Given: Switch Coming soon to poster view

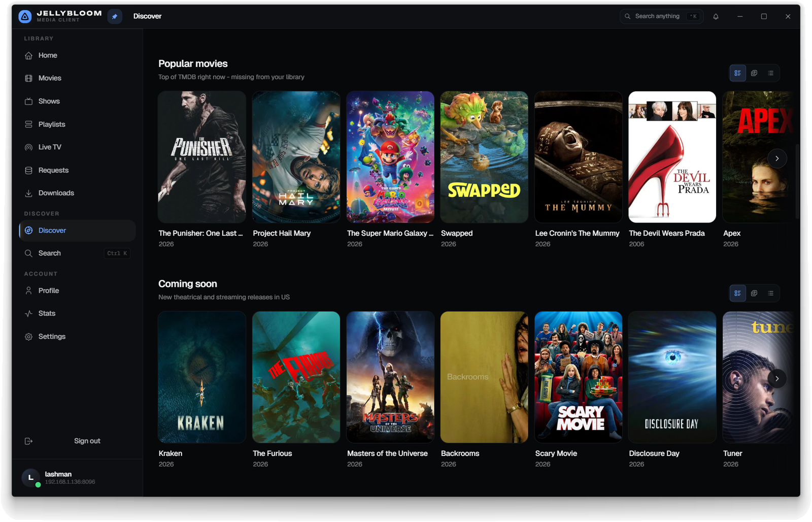Looking at the screenshot, I should click(754, 293).
